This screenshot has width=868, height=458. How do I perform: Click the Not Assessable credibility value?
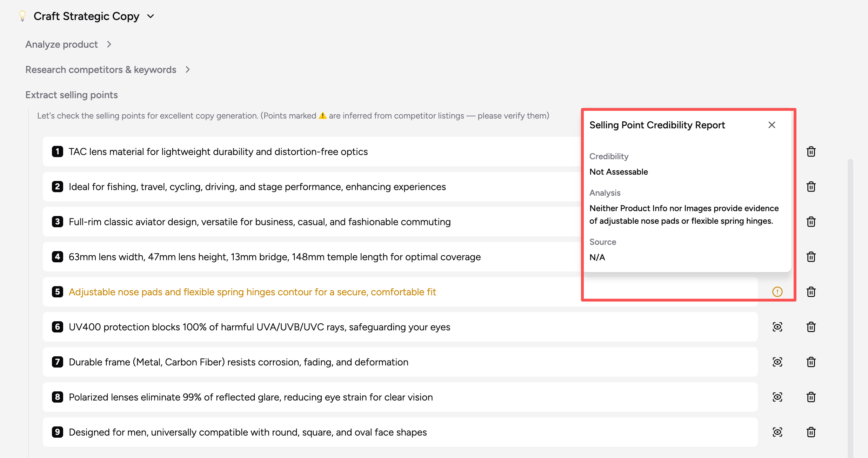tap(619, 172)
